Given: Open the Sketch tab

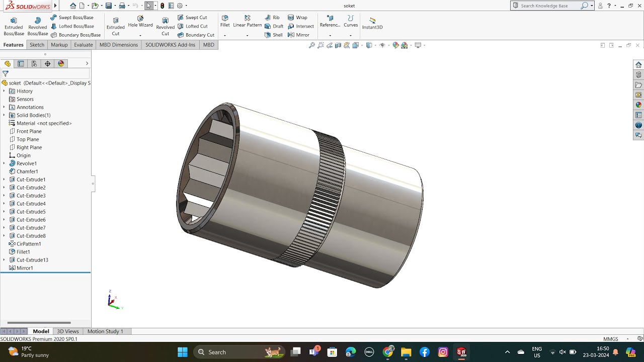Looking at the screenshot, I should click(x=37, y=45).
